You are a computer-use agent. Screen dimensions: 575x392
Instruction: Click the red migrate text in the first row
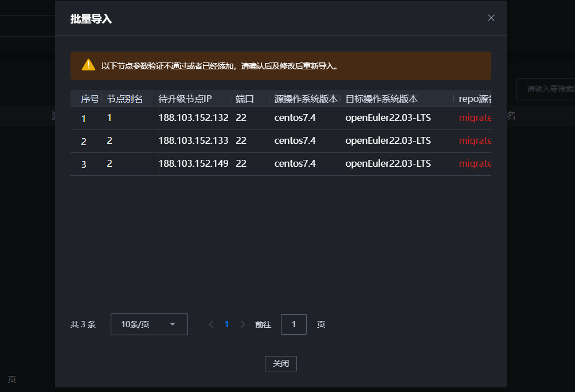click(x=475, y=117)
